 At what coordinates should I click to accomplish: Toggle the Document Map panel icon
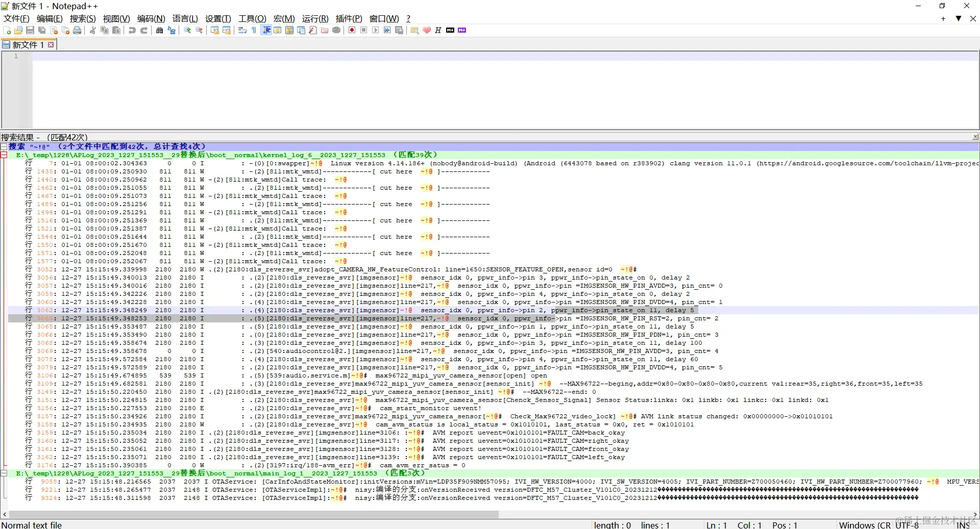[289, 30]
